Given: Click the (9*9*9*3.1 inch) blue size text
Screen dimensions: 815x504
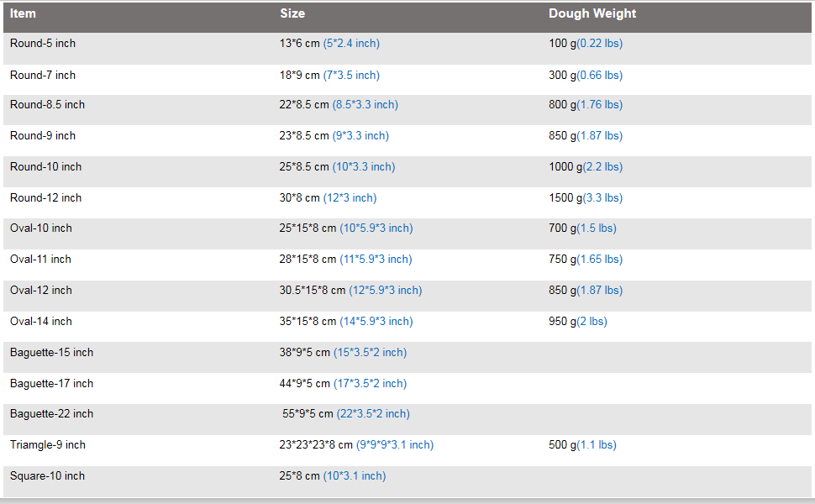Looking at the screenshot, I should 395,445.
